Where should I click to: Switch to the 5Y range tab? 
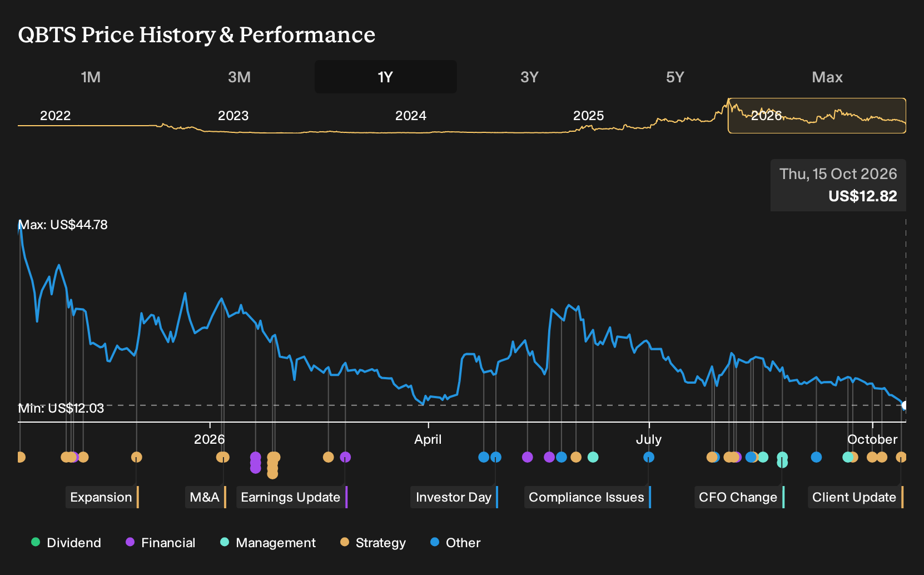pyautogui.click(x=675, y=77)
